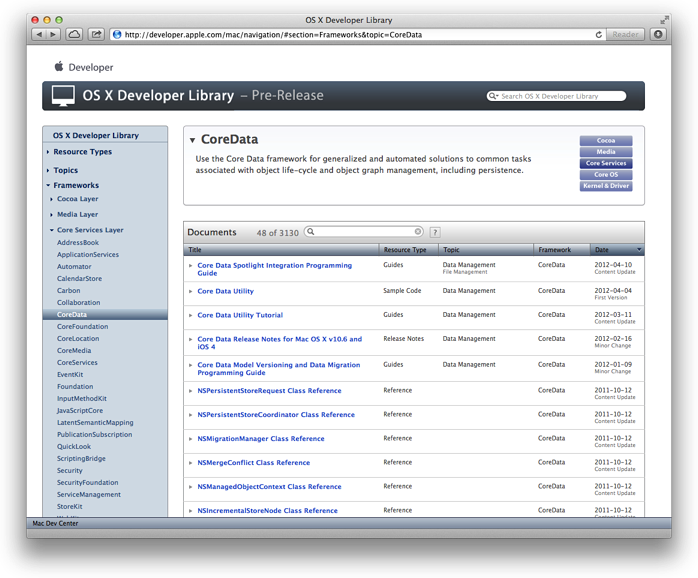698x578 pixels.
Task: Select Carbon in sidebar
Action: click(69, 291)
